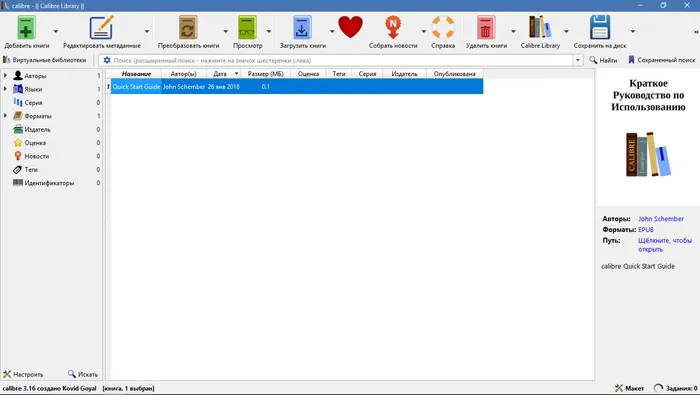This screenshot has width=700, height=395.
Task: Click the Convert books icon
Action: point(188,28)
